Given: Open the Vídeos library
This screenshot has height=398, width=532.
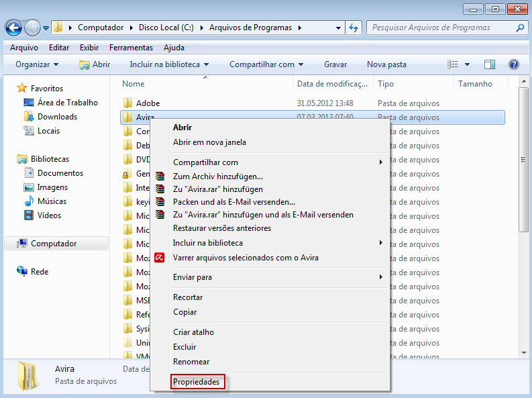Looking at the screenshot, I should (x=42, y=215).
